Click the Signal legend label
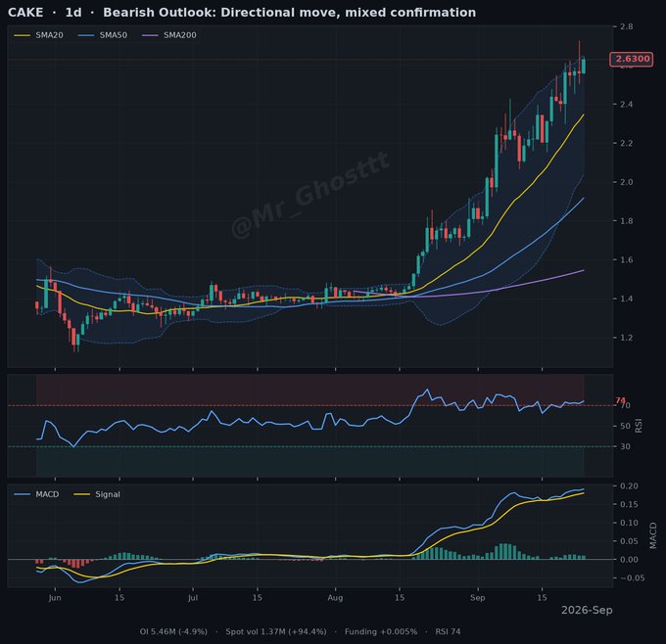The width and height of the screenshot is (666, 644). click(x=108, y=494)
